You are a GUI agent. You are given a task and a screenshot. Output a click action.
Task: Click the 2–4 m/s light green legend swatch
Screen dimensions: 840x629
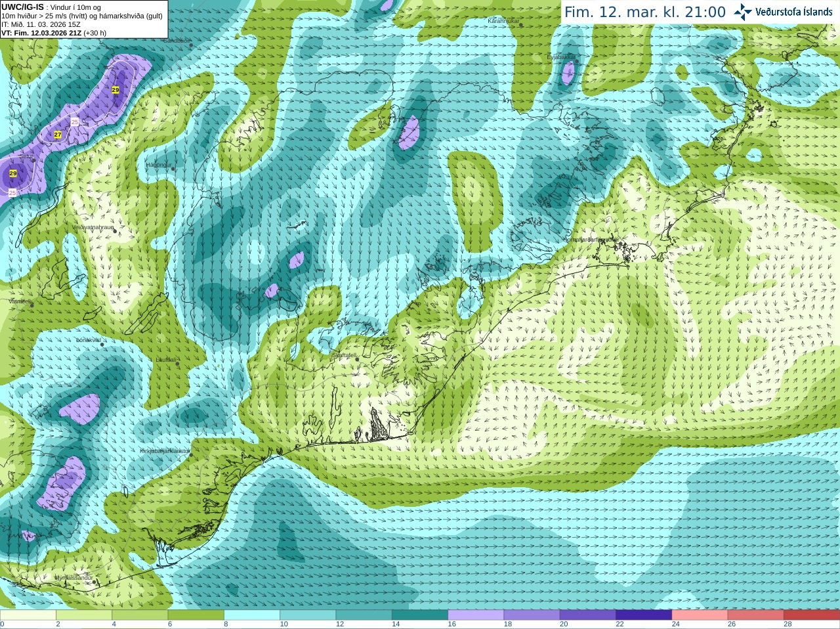pos(84,615)
